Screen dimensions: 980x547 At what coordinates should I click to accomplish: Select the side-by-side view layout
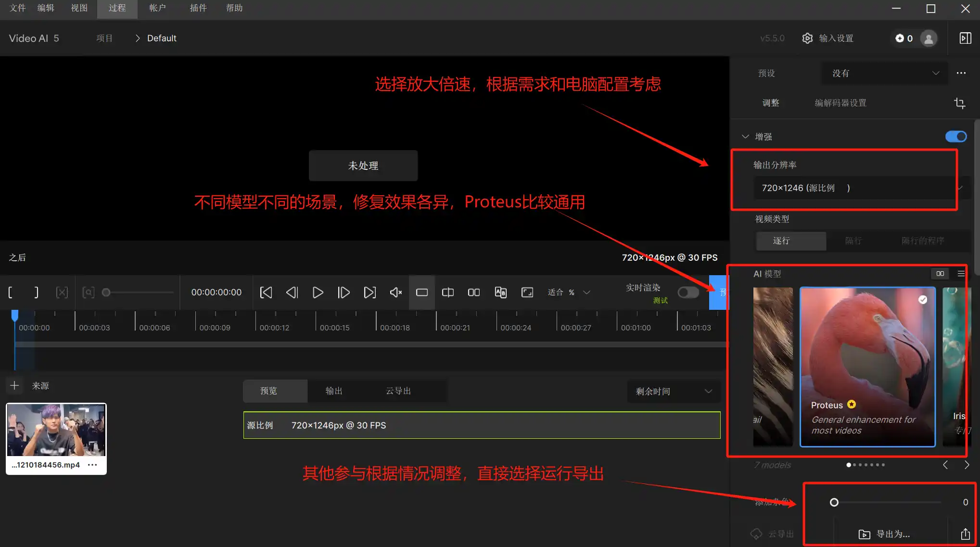click(x=474, y=292)
